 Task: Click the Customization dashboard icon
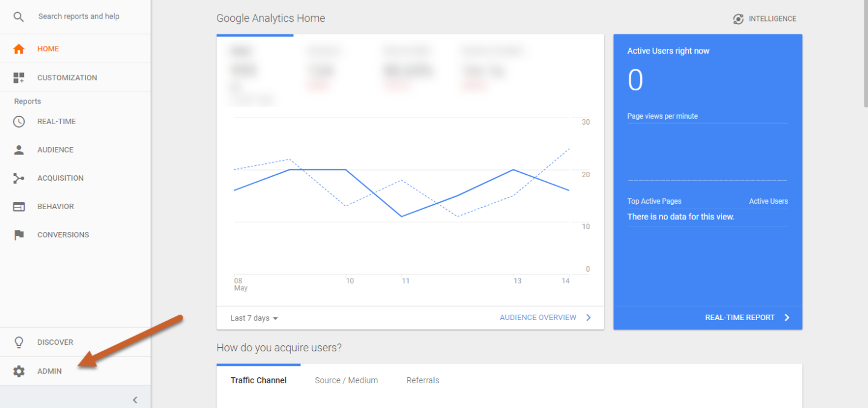(x=19, y=78)
